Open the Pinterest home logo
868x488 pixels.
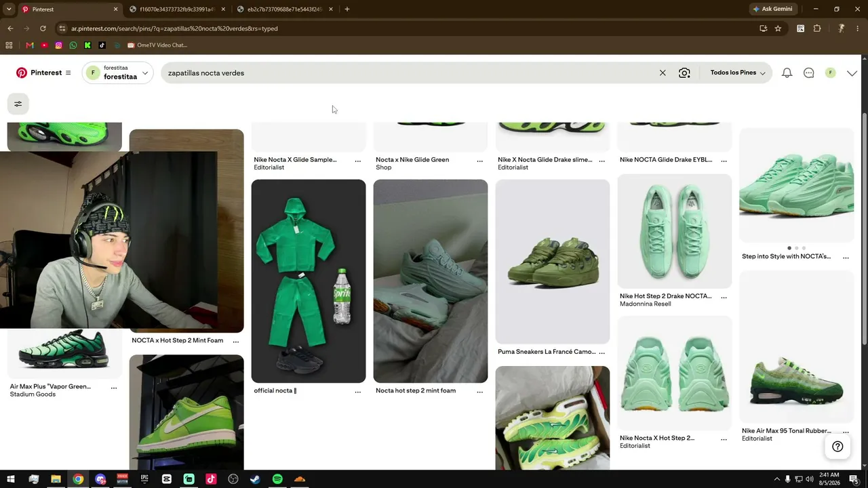coord(22,73)
